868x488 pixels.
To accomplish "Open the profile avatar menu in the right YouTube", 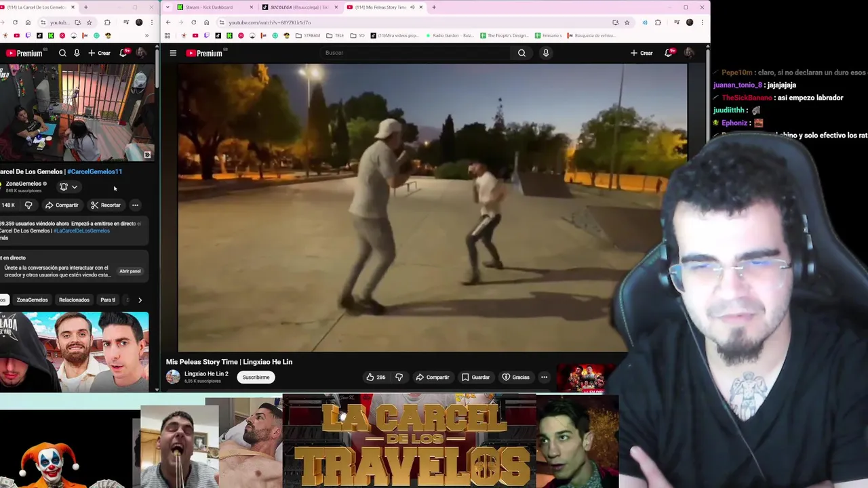I will (689, 53).
